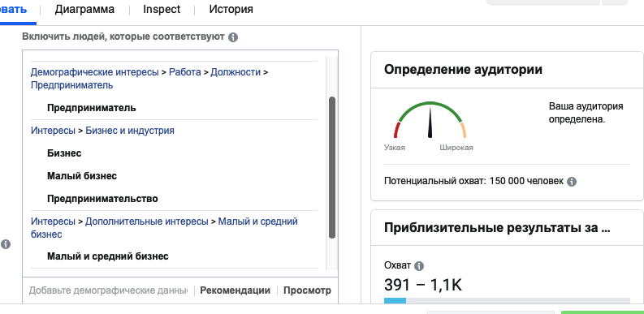
Task: Select the Малый бизнес targeting item
Action: click(x=82, y=176)
